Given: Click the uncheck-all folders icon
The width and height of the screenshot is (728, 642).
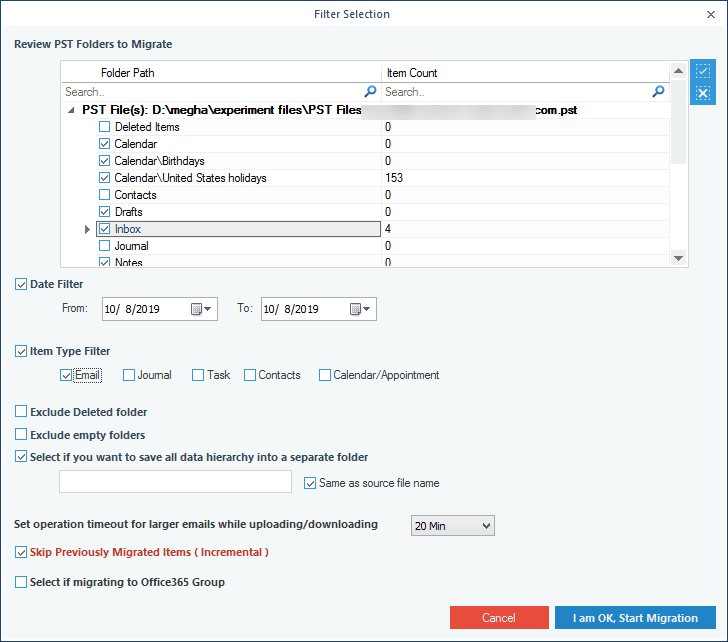Looking at the screenshot, I should pos(703,93).
